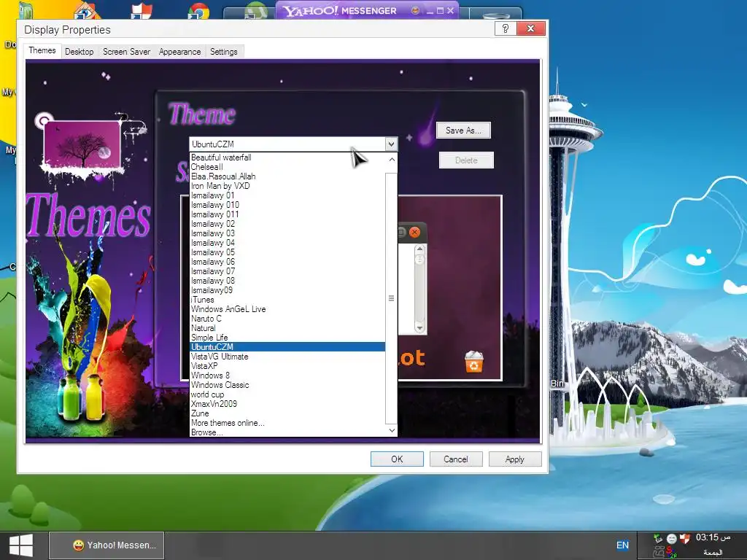This screenshot has height=560, width=747.
Task: Select 'Ismailawy 05' theme
Action: point(287,252)
